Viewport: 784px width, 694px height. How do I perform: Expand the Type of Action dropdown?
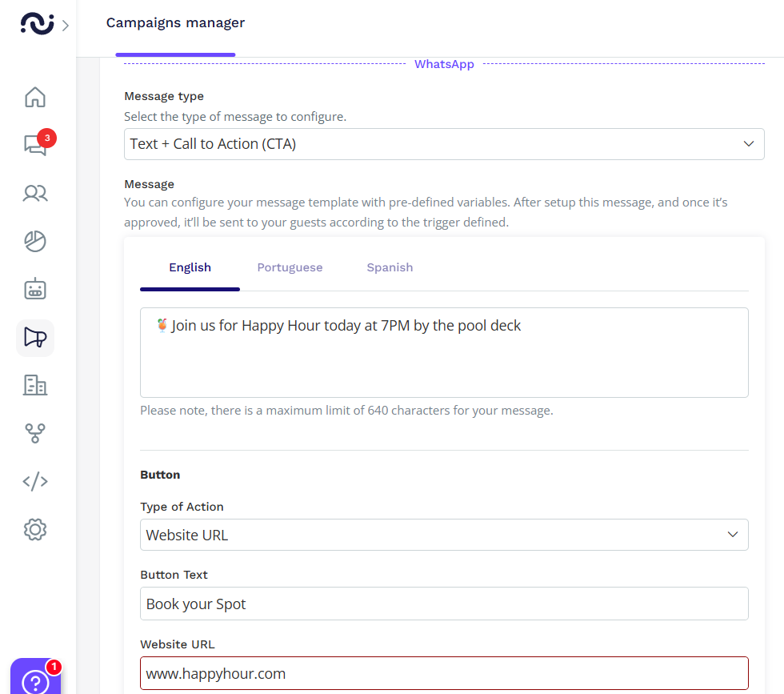[x=444, y=535]
